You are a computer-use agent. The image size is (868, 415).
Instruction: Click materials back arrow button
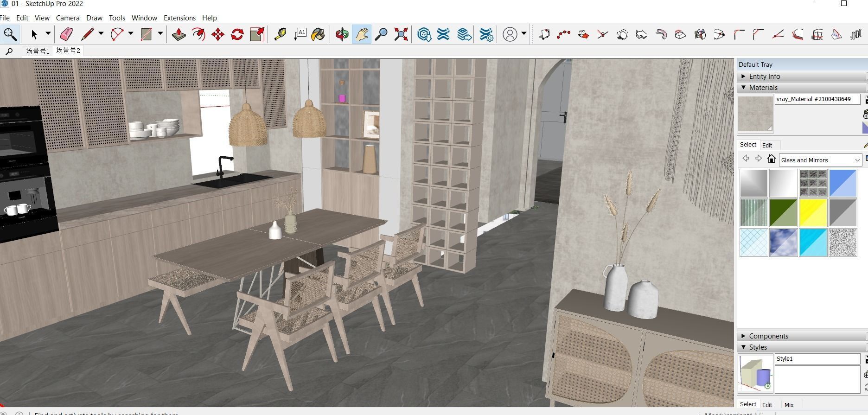tap(746, 159)
